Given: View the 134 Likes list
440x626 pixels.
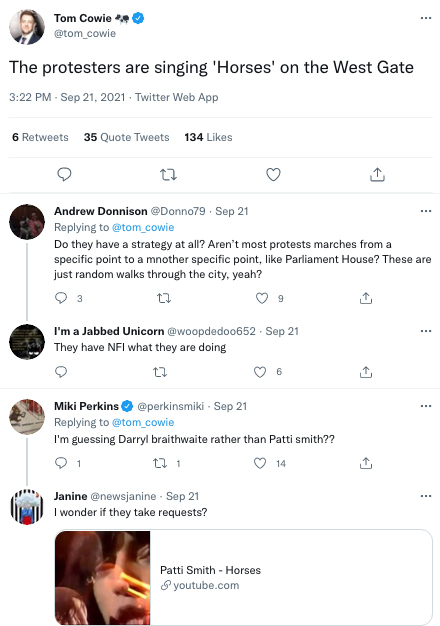Looking at the screenshot, I should coord(208,137).
